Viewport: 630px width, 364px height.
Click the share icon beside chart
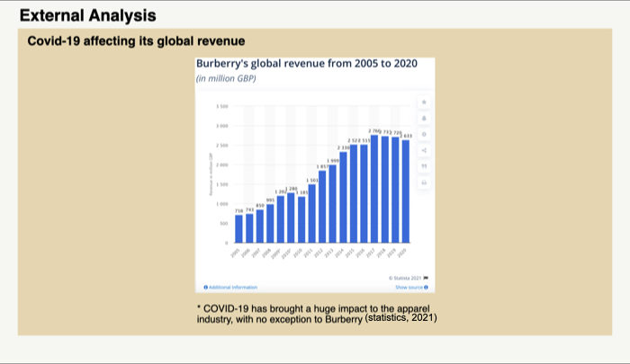click(424, 150)
